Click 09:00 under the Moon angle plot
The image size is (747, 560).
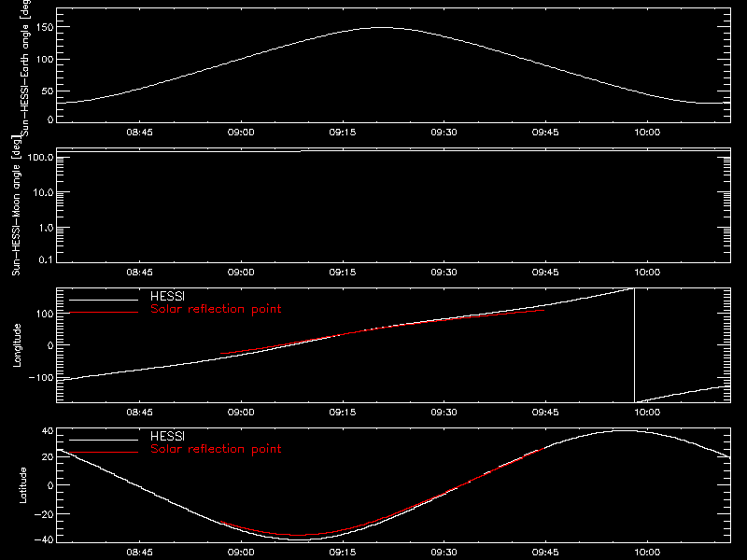[x=241, y=273]
